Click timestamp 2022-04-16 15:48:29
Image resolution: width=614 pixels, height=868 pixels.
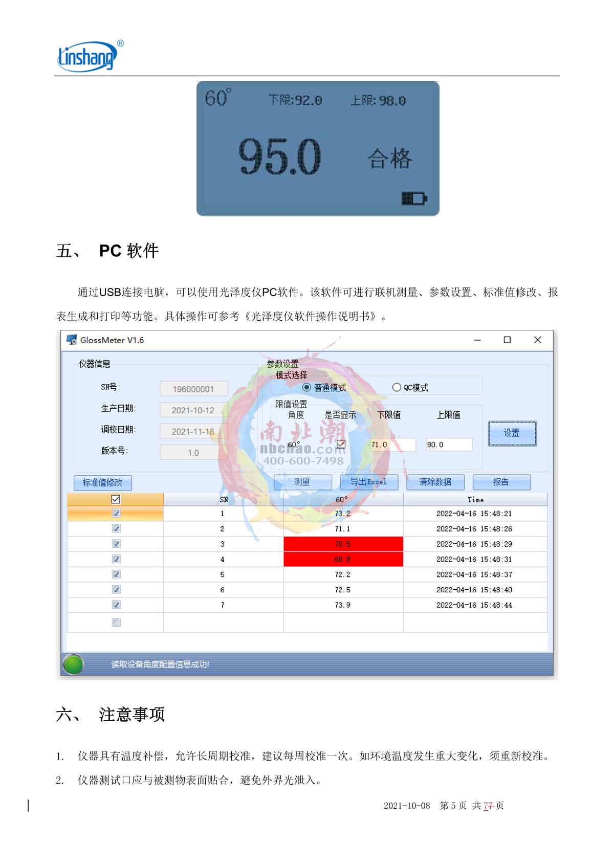(474, 544)
